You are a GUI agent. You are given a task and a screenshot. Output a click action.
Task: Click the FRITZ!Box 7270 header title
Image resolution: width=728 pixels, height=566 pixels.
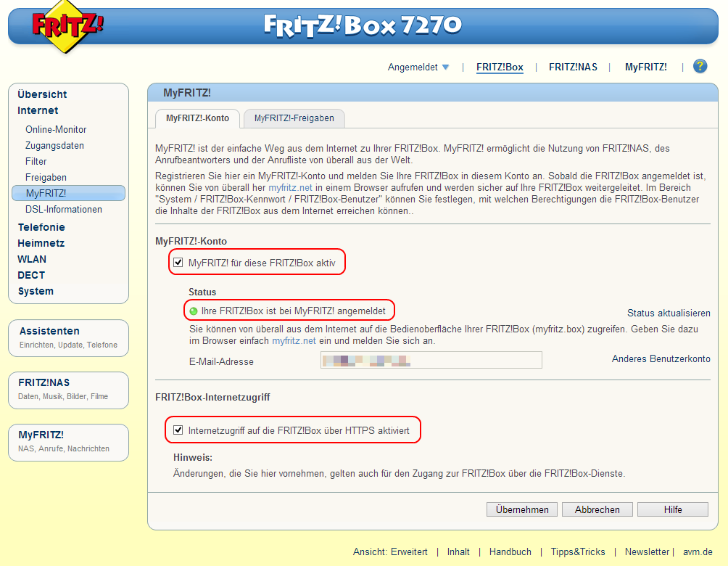pyautogui.click(x=363, y=25)
